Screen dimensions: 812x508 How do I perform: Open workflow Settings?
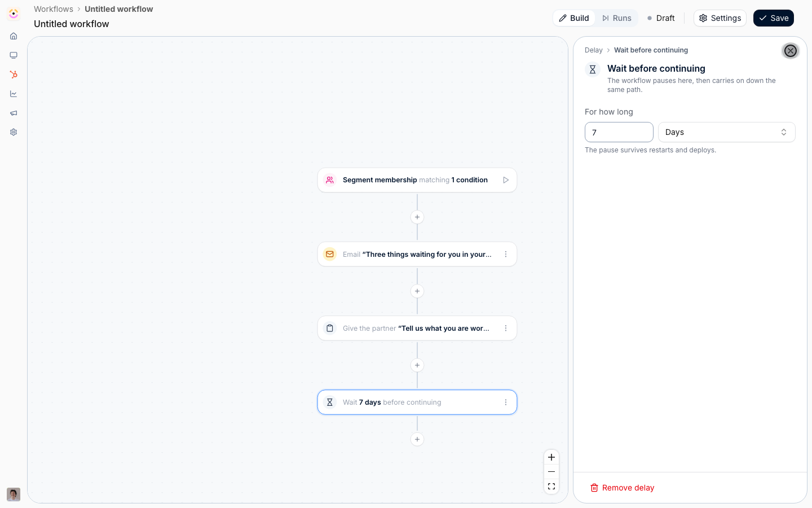click(720, 18)
